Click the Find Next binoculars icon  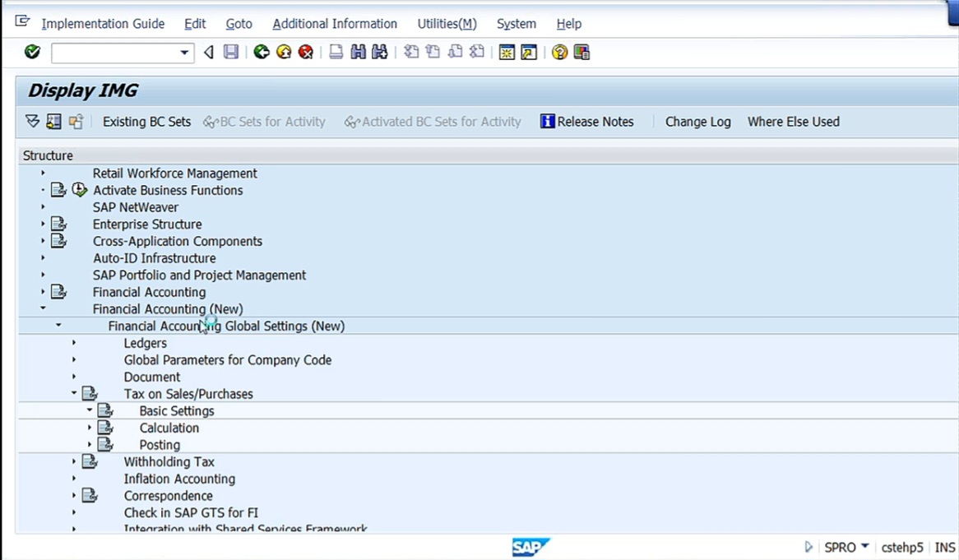[379, 52]
